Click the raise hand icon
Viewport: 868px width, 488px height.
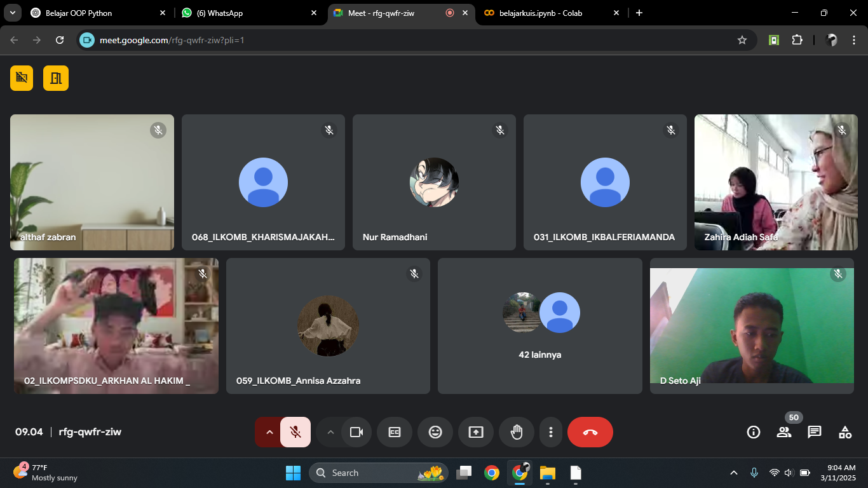click(x=517, y=432)
